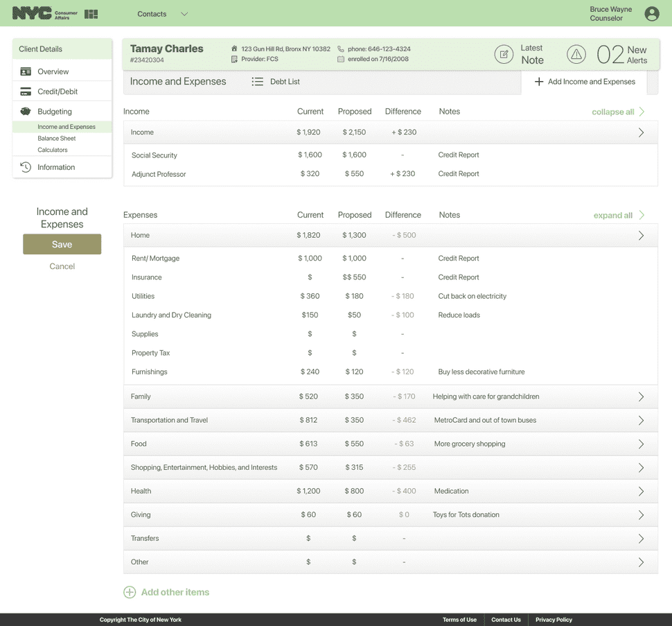
Task: Click Insurance proposed amount $$ 550
Action: (x=354, y=277)
